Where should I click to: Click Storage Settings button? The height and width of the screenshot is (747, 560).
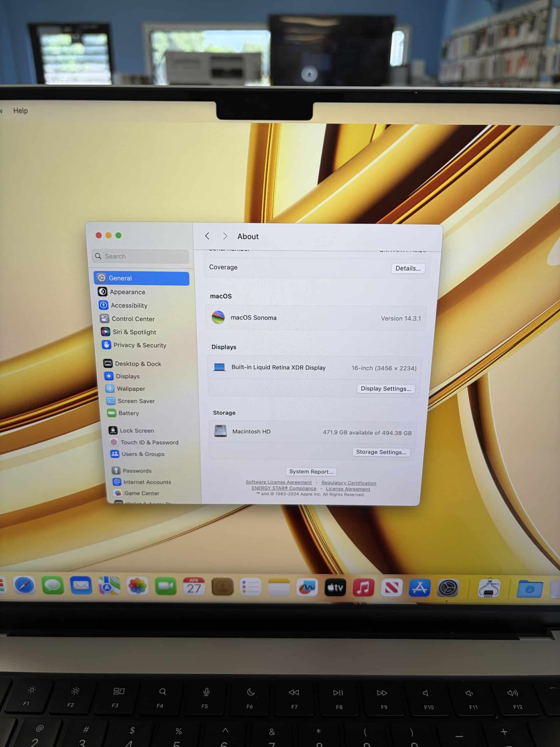(x=381, y=452)
